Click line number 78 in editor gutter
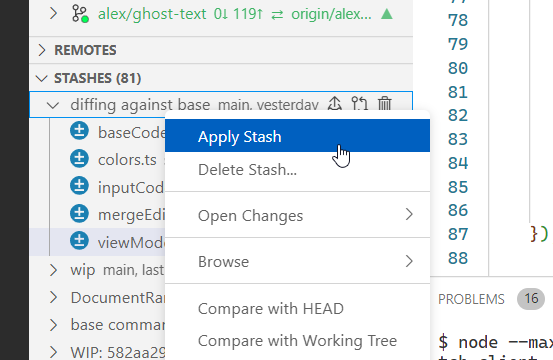553x360 pixels. tap(458, 20)
